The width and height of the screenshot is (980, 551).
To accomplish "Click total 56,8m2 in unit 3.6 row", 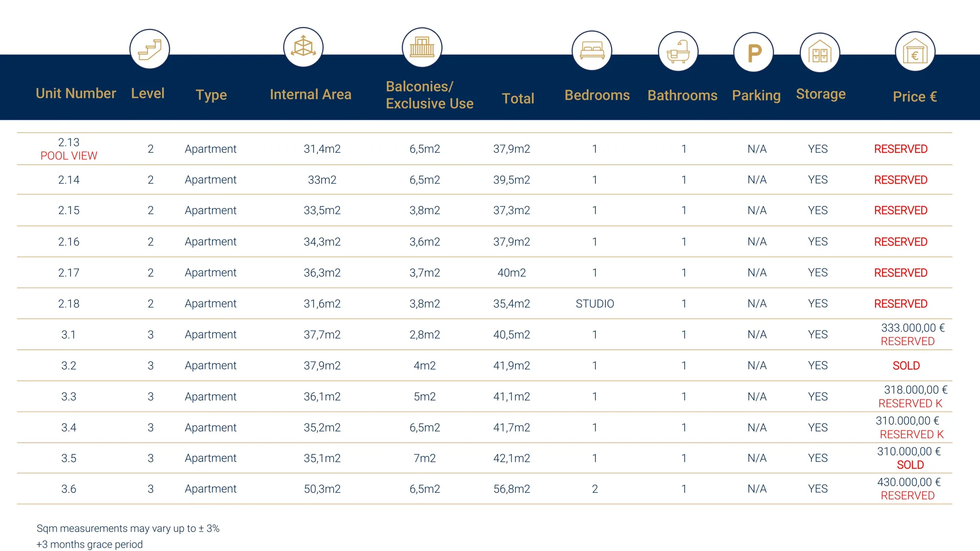I will (512, 489).
